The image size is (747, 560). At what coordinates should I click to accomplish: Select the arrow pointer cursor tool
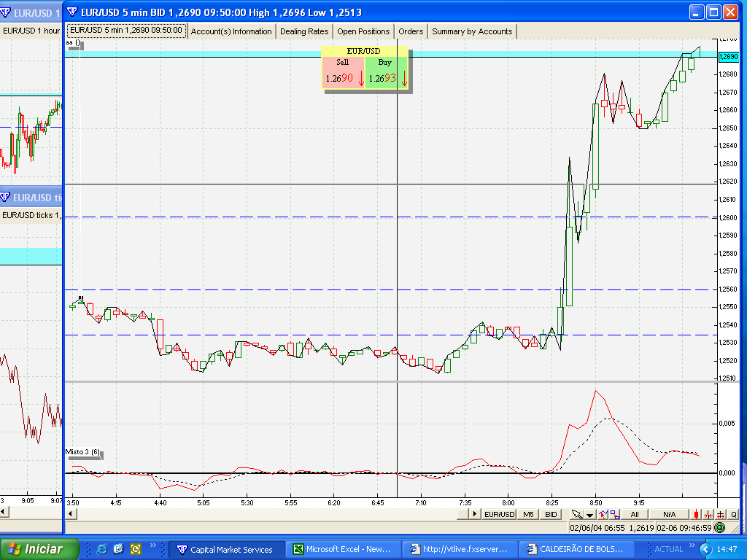577,514
